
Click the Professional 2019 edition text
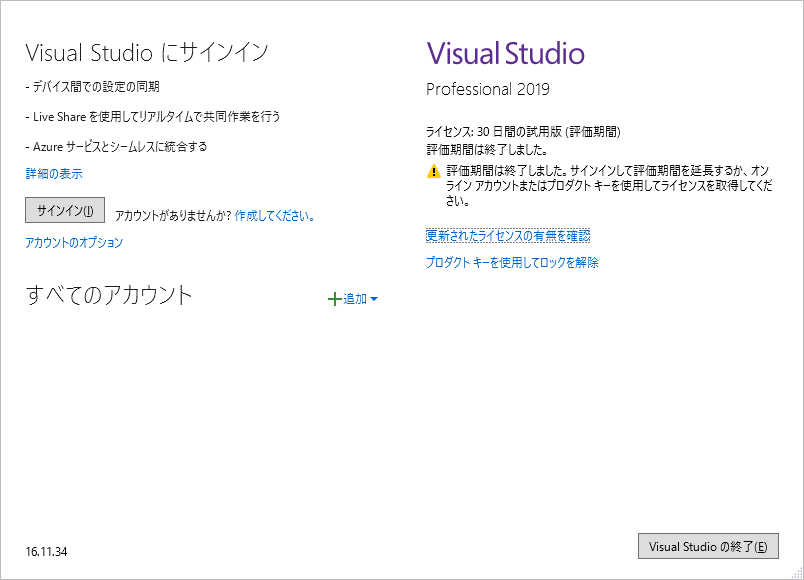pyautogui.click(x=488, y=89)
